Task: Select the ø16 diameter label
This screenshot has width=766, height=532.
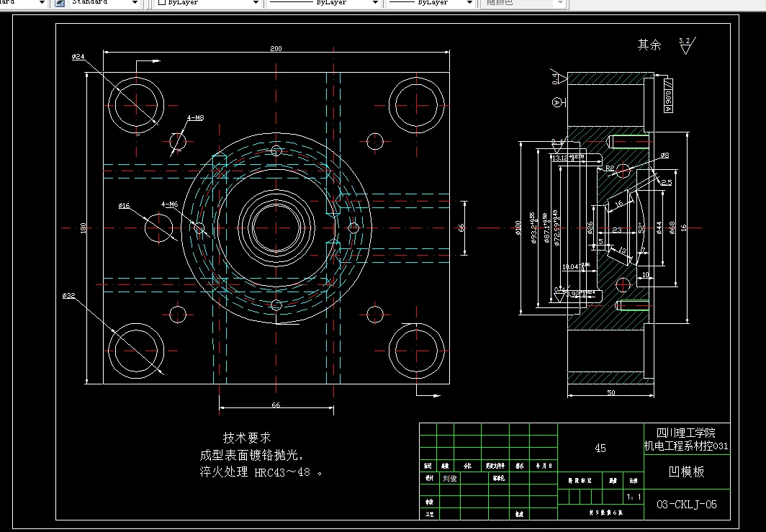Action: pos(124,206)
